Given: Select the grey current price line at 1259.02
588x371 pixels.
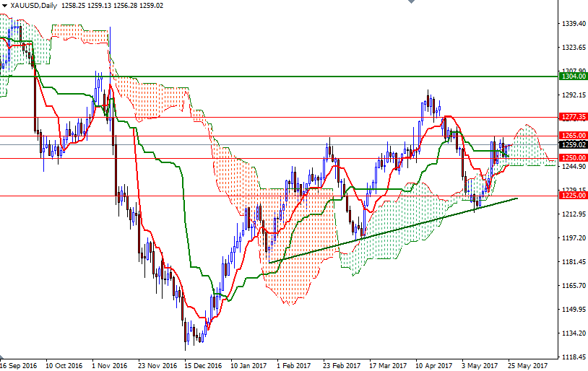Looking at the screenshot, I should click(279, 144).
